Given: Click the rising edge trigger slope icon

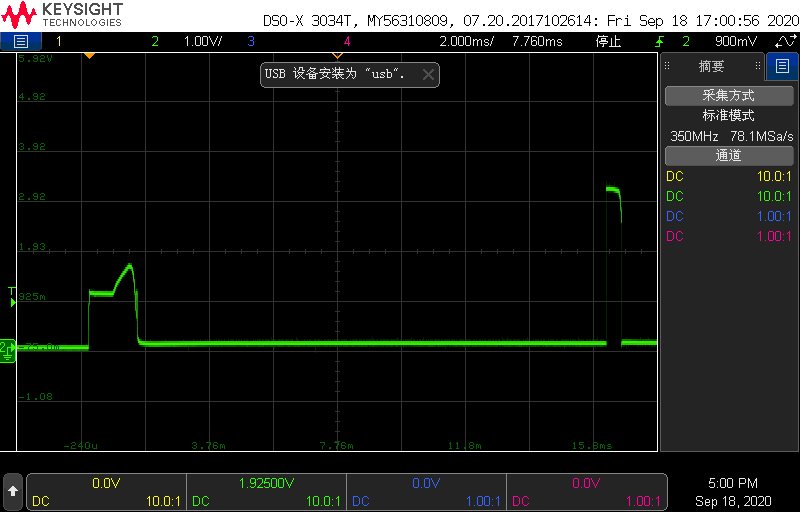Looking at the screenshot, I should (x=660, y=41).
